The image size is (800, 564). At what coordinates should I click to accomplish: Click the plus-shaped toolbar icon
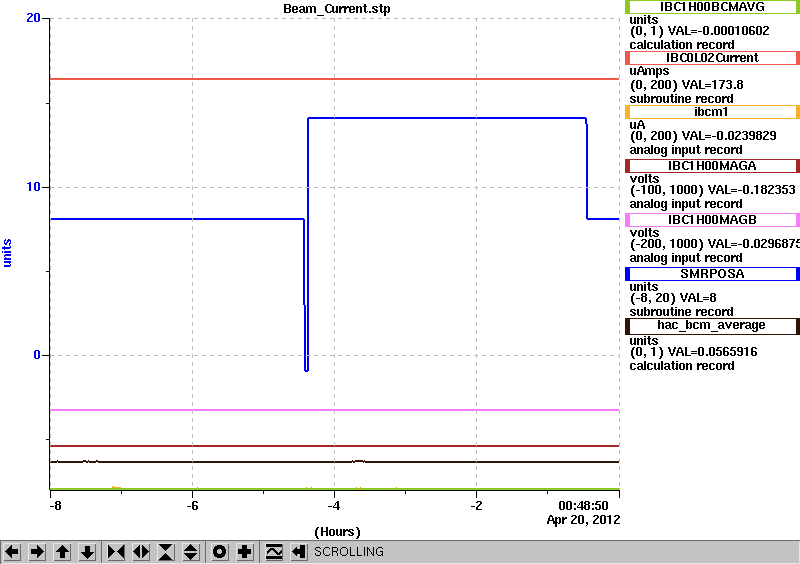(x=245, y=552)
